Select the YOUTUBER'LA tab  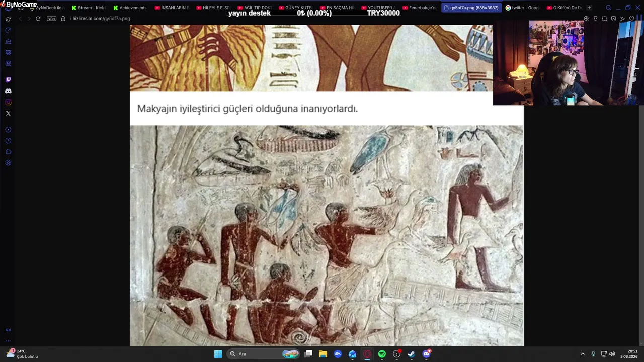click(x=378, y=8)
